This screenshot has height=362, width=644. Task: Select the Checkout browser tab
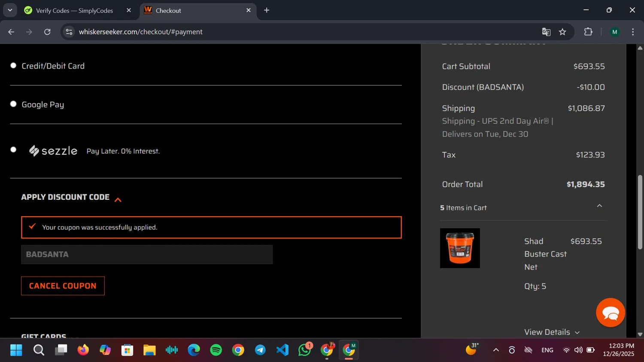point(197,10)
